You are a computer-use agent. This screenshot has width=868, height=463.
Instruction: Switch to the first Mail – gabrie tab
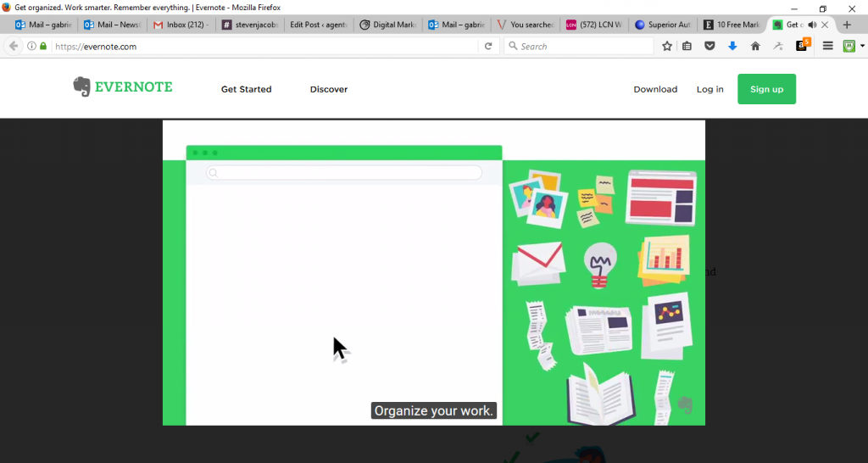click(44, 25)
